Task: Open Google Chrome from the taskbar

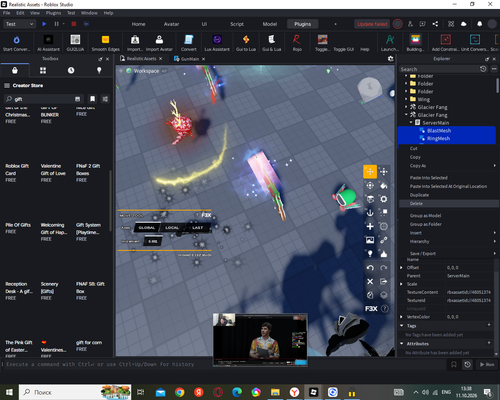Action: click(180, 392)
